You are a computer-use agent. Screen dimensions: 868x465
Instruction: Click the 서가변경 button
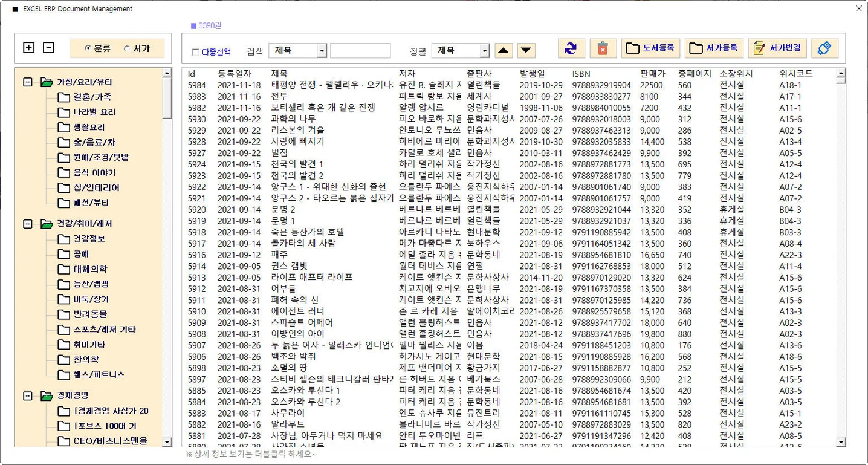pos(777,48)
